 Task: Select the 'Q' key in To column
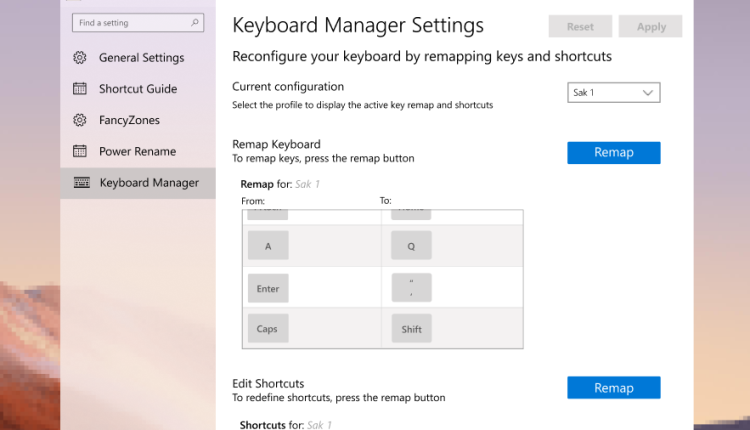point(411,246)
